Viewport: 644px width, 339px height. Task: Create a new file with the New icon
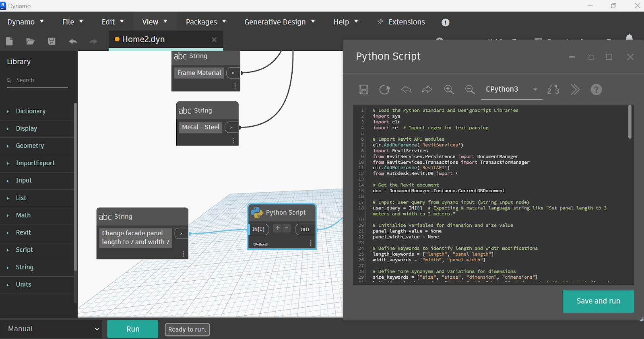(9, 41)
